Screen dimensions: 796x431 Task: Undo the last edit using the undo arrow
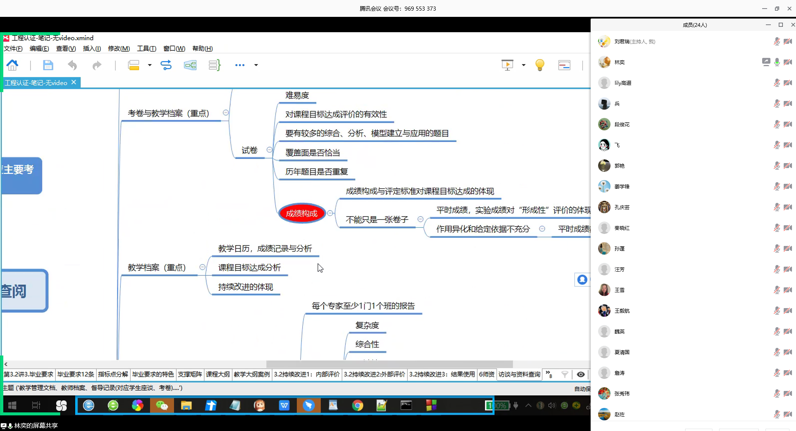pos(72,65)
